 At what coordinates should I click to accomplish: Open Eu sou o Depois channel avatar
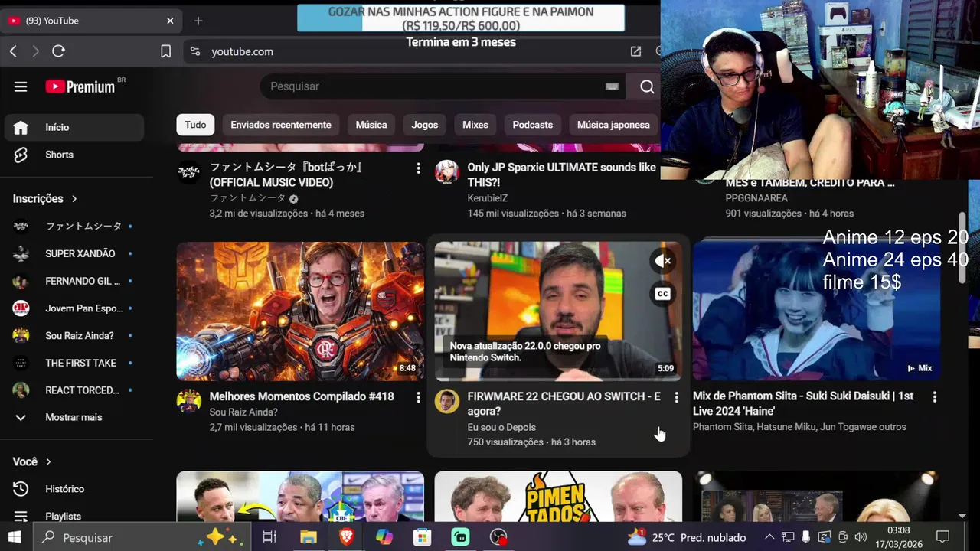pyautogui.click(x=447, y=401)
